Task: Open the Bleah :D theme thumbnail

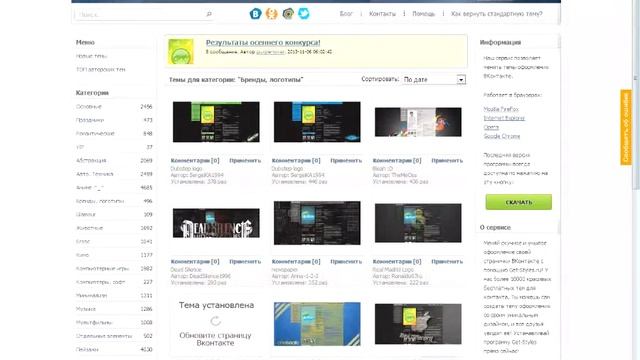Action: [418, 122]
